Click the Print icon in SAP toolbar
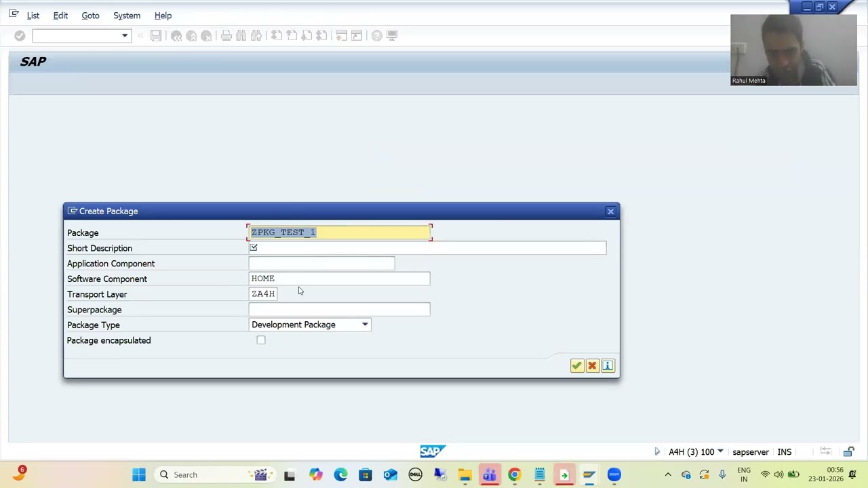Image resolution: width=868 pixels, height=488 pixels. [x=226, y=35]
